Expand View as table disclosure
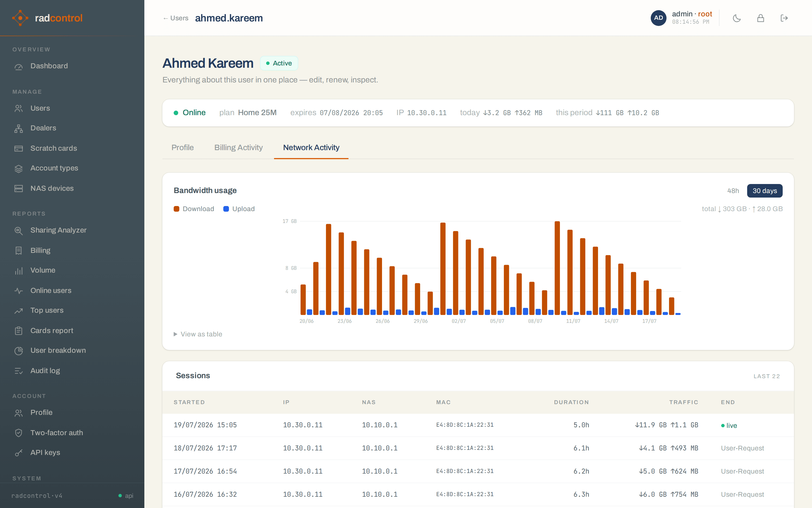 click(198, 334)
